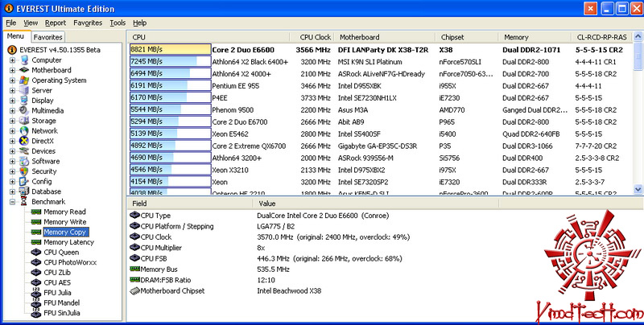Click the CPU Queen chip icon
This screenshot has height=325, width=644.
pyautogui.click(x=36, y=253)
